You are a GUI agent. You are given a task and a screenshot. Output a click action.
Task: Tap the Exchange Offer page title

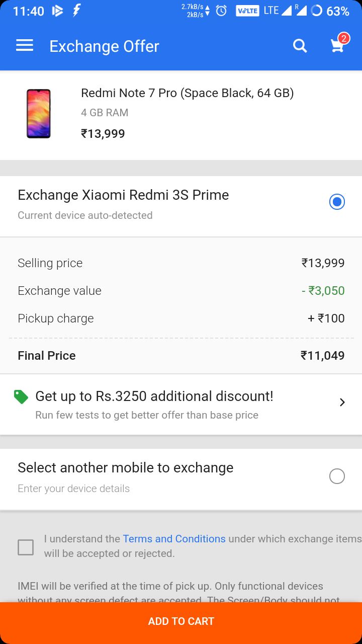pyautogui.click(x=104, y=46)
